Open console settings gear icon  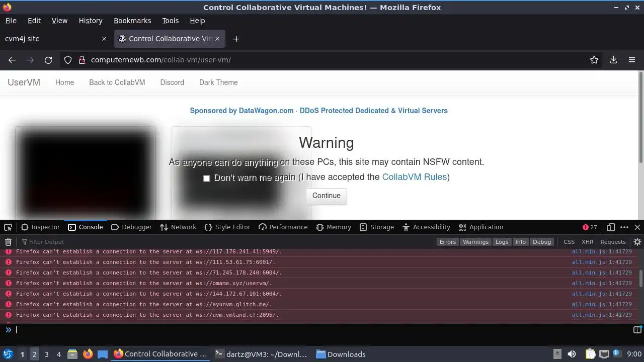click(637, 242)
